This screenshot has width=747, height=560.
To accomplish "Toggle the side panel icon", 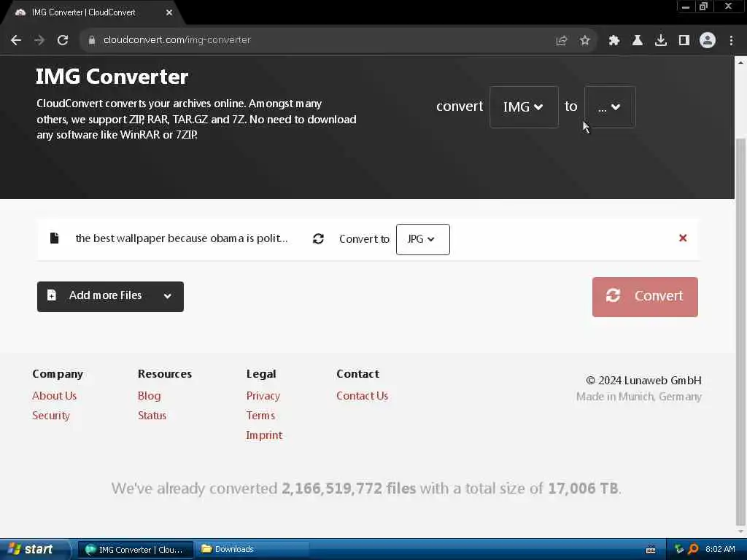I will click(x=684, y=41).
